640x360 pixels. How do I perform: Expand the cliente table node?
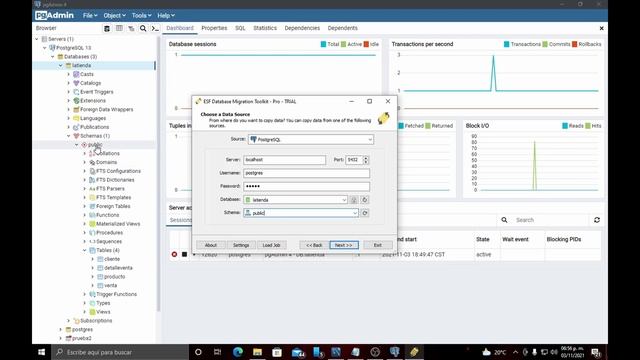[93, 259]
